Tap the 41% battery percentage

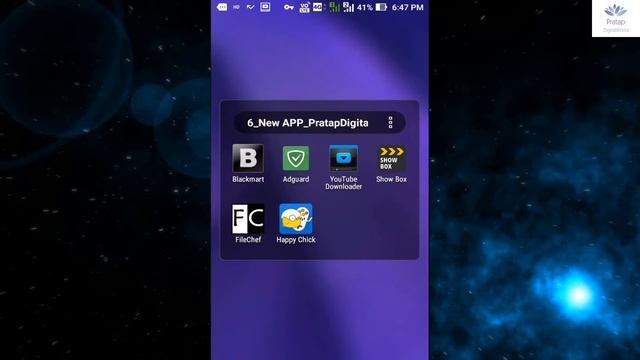click(364, 7)
